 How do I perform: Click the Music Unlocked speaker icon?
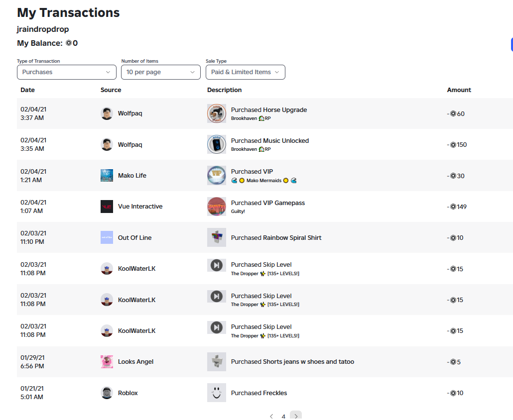point(216,144)
